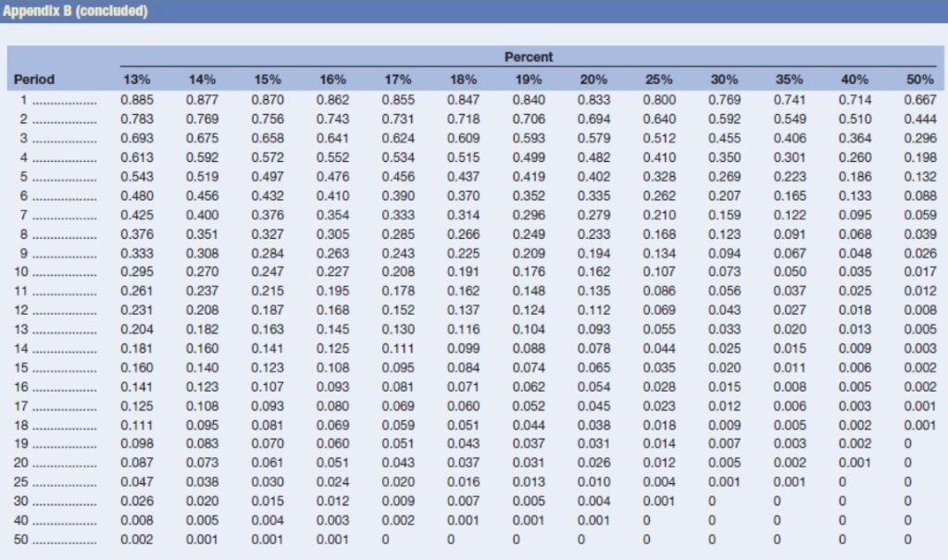Image resolution: width=948 pixels, height=560 pixels.
Task: Select the '19%' column header
Action: tap(529, 80)
